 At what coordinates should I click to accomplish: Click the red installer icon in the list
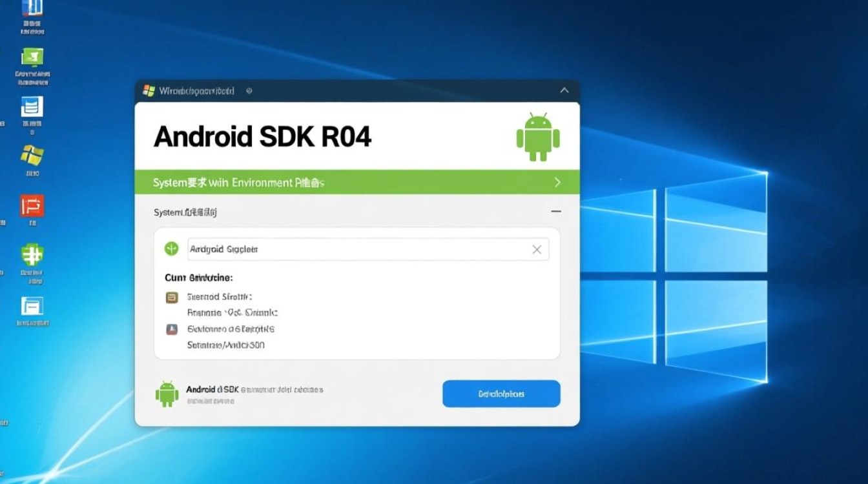(x=171, y=328)
